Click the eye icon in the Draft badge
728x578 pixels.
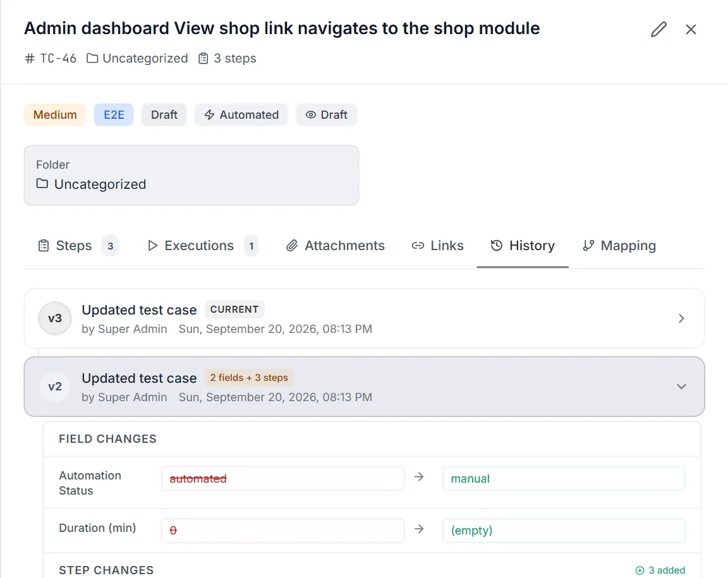pos(311,115)
